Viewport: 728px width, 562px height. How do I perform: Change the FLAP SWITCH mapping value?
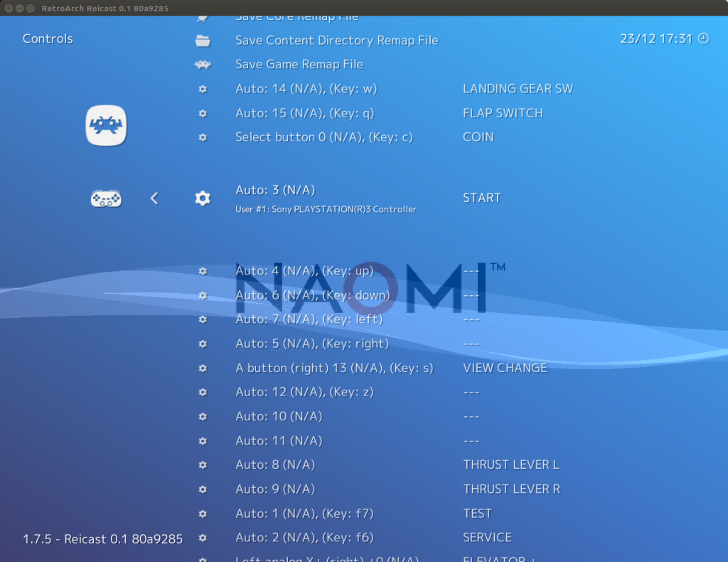point(503,113)
